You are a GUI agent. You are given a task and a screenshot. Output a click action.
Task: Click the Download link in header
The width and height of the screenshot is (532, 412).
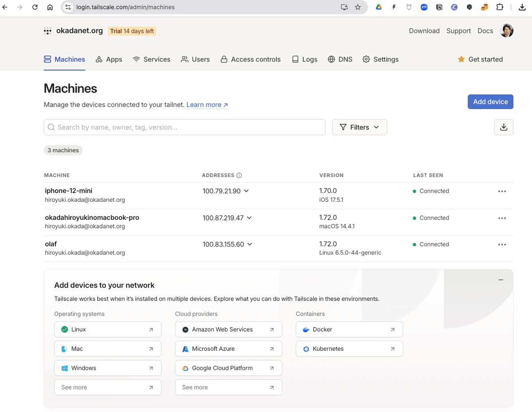click(x=424, y=31)
